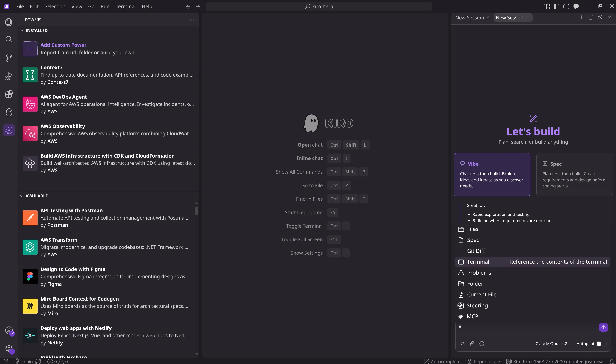Open Manage gear icon in activity bar
Viewport: 616px width, 364px height.
point(9,349)
